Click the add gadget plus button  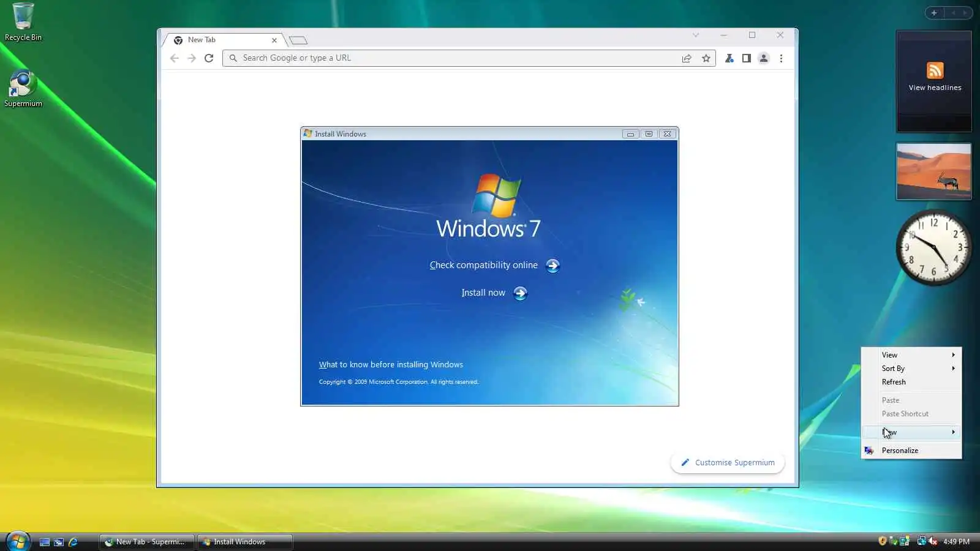coord(934,13)
